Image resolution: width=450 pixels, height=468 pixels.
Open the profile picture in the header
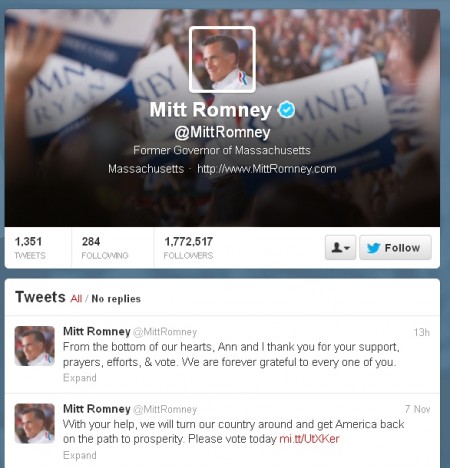pyautogui.click(x=222, y=59)
